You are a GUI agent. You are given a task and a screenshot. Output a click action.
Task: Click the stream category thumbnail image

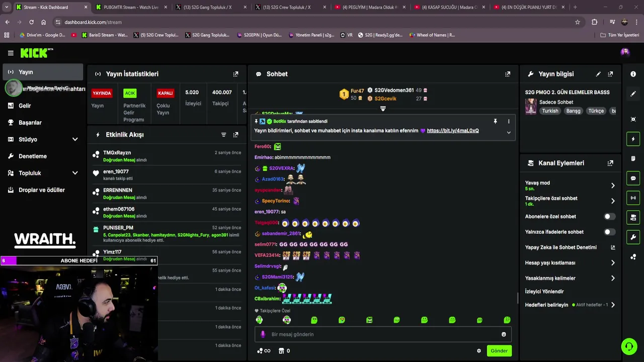[x=531, y=107]
